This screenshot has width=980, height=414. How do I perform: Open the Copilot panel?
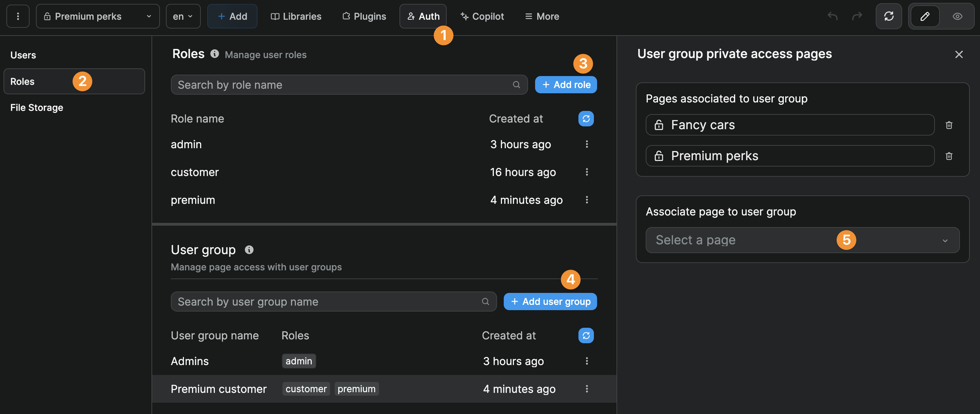482,16
